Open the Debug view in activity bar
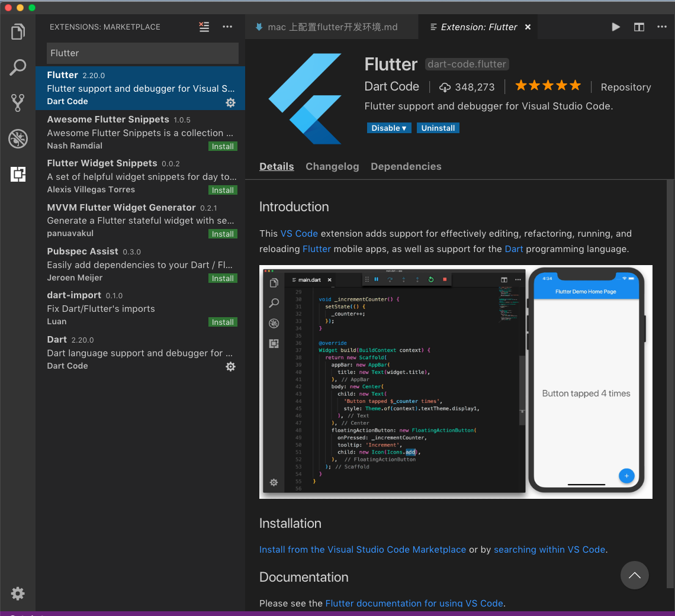Screen dimensions: 675x616 [x=18, y=138]
